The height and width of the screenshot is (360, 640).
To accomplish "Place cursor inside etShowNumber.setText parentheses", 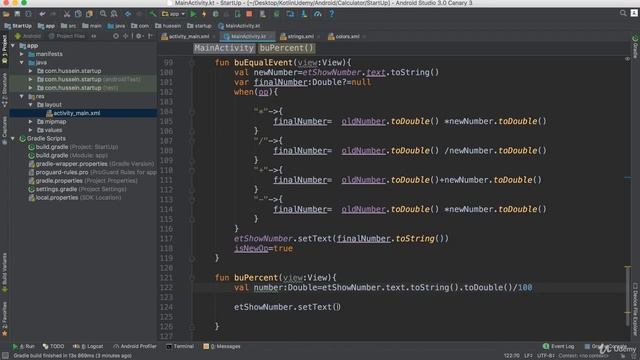I will [337, 307].
